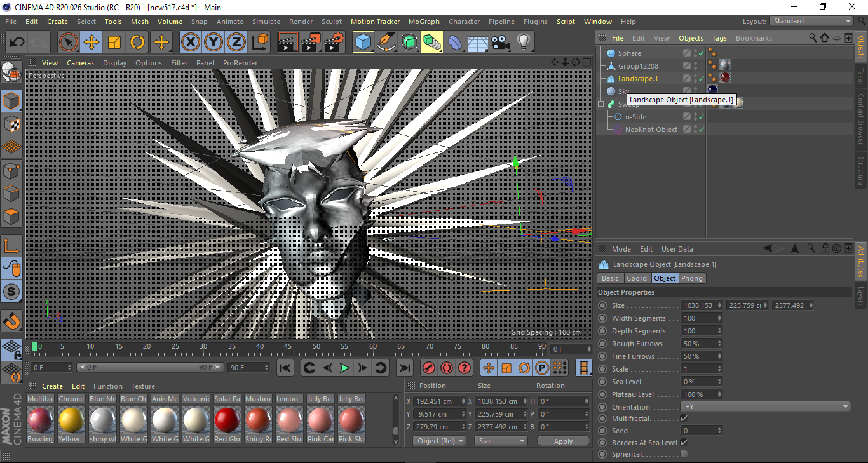Toggle the X axis lock
Viewport: 868px width, 463px height.
pyautogui.click(x=191, y=43)
